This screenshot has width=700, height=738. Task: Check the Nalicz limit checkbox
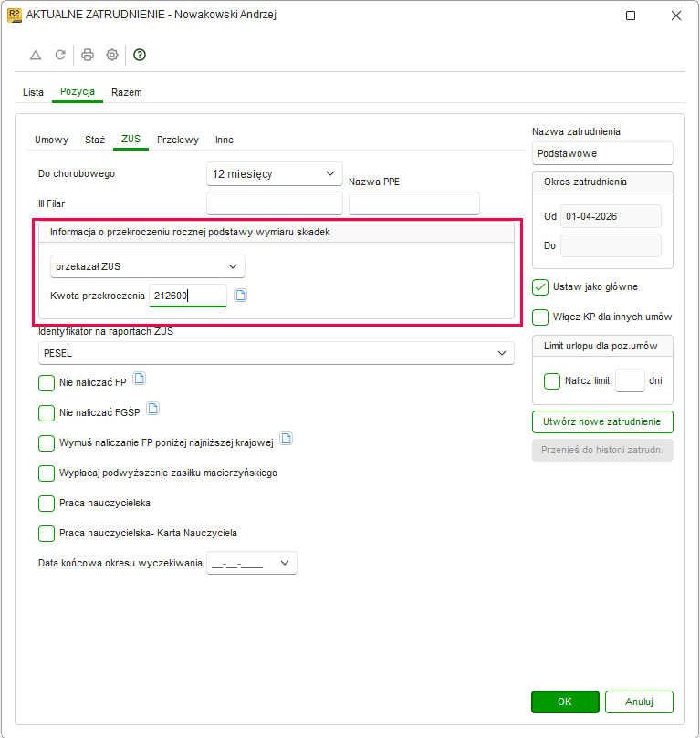[552, 380]
